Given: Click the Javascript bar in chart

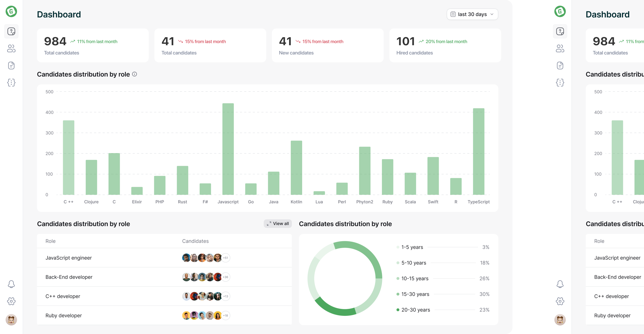Looking at the screenshot, I should click(x=228, y=149).
